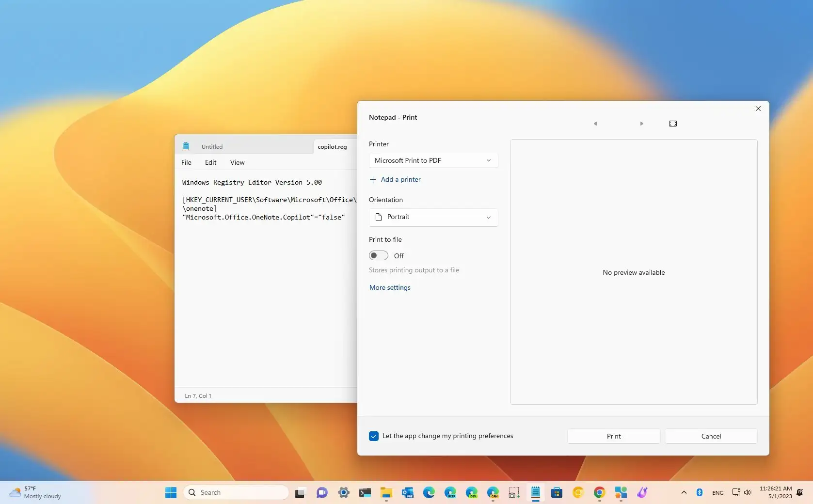Uncheck Let the app change my printing preferences
The width and height of the screenshot is (813, 504).
click(x=373, y=436)
